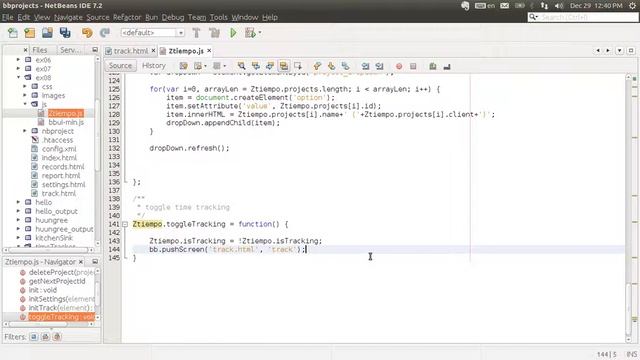Open the Tools menu
The height and width of the screenshot is (360, 640).
pos(218,17)
